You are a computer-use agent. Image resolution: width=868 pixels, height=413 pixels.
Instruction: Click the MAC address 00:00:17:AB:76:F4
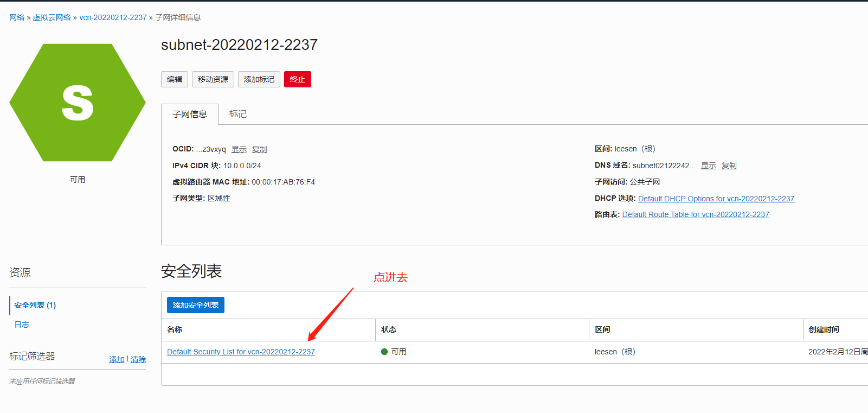pyautogui.click(x=283, y=182)
